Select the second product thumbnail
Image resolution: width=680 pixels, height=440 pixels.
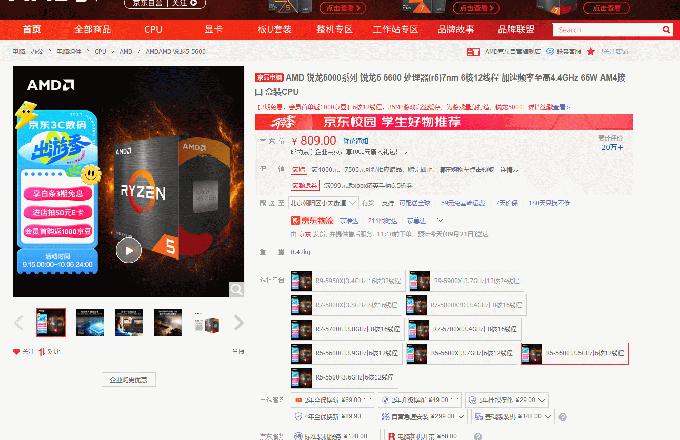pyautogui.click(x=90, y=322)
